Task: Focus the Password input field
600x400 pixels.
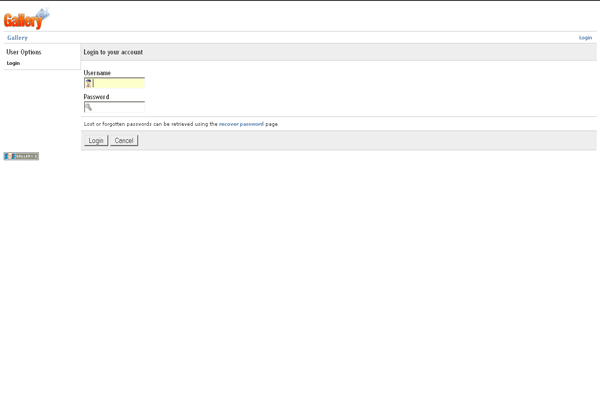Action: click(114, 107)
